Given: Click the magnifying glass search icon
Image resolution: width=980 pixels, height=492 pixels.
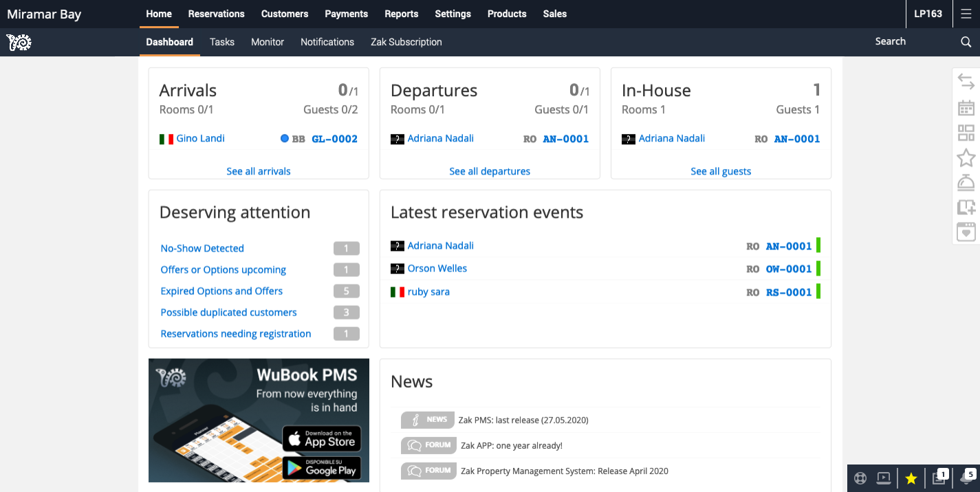Looking at the screenshot, I should click(x=966, y=42).
